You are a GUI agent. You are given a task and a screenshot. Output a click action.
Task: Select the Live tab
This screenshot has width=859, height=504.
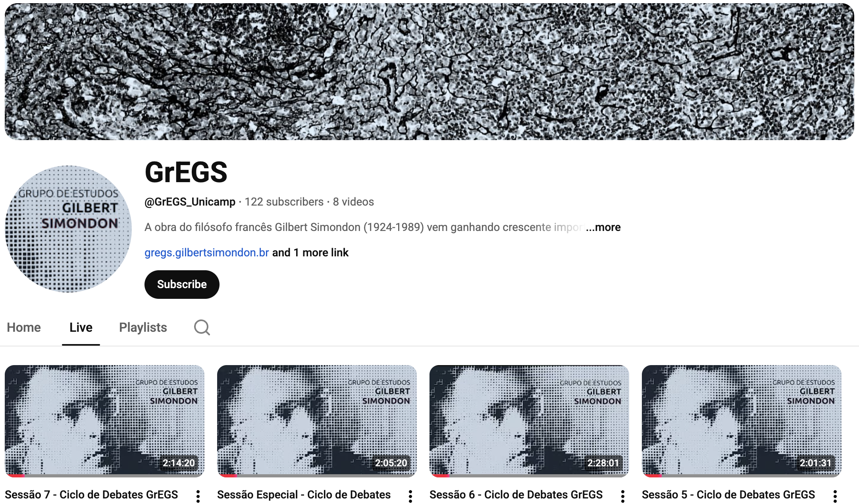pos(81,327)
